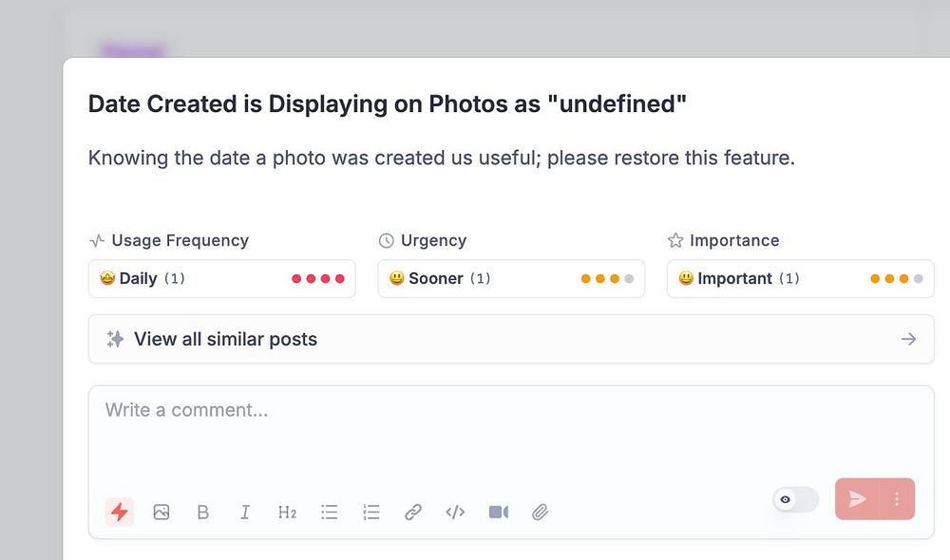View all similar posts
950x560 pixels.
[226, 339]
